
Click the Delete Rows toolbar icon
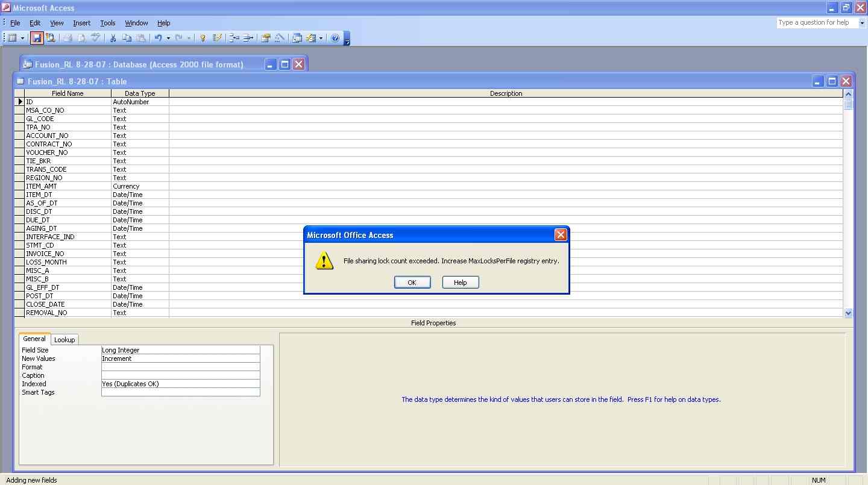pos(248,38)
